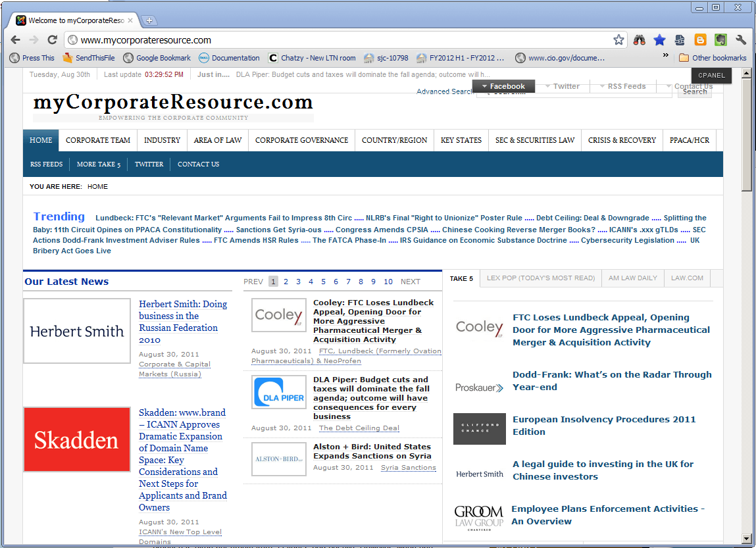The width and height of the screenshot is (756, 548).
Task: Open AREA OF LAW menu
Action: (217, 140)
